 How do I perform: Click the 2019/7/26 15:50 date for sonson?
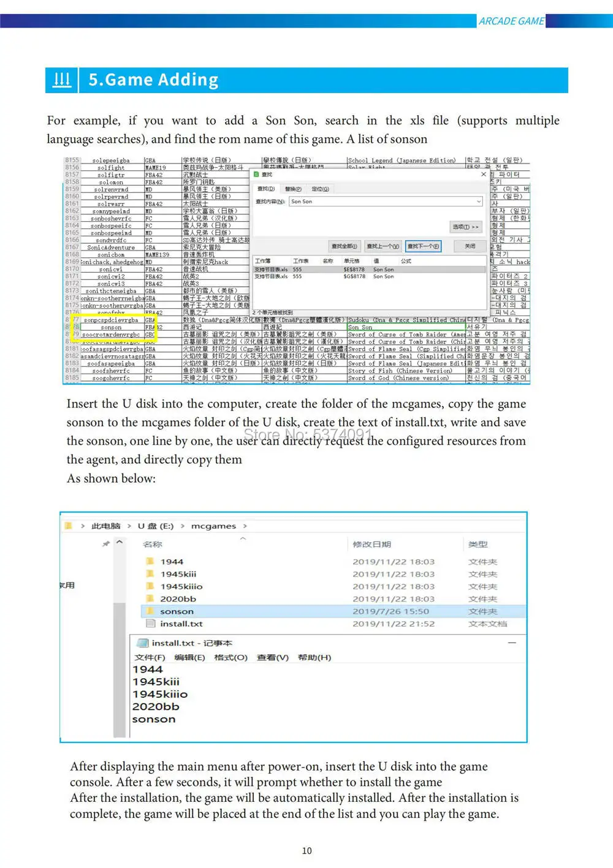click(x=390, y=611)
